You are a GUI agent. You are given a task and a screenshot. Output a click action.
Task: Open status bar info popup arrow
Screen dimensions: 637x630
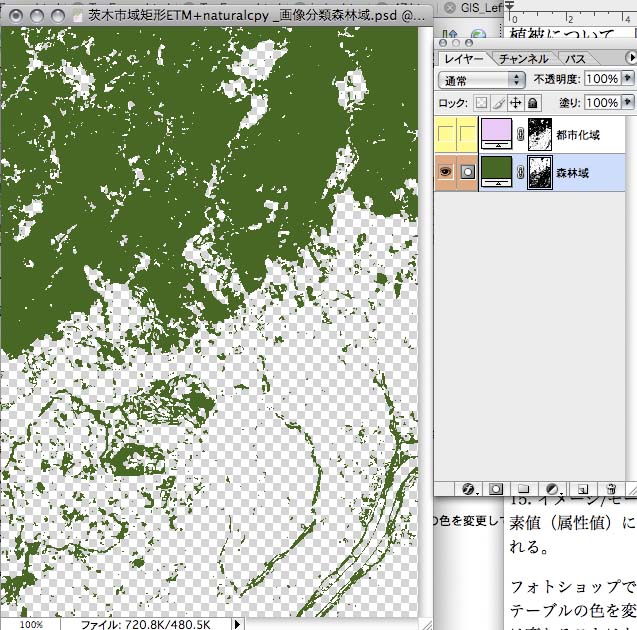(x=238, y=624)
